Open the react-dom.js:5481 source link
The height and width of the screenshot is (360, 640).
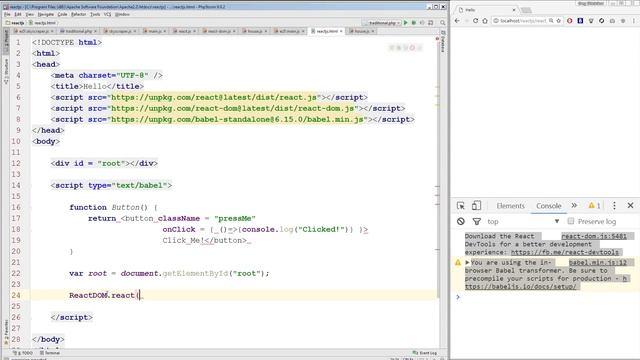pos(594,236)
